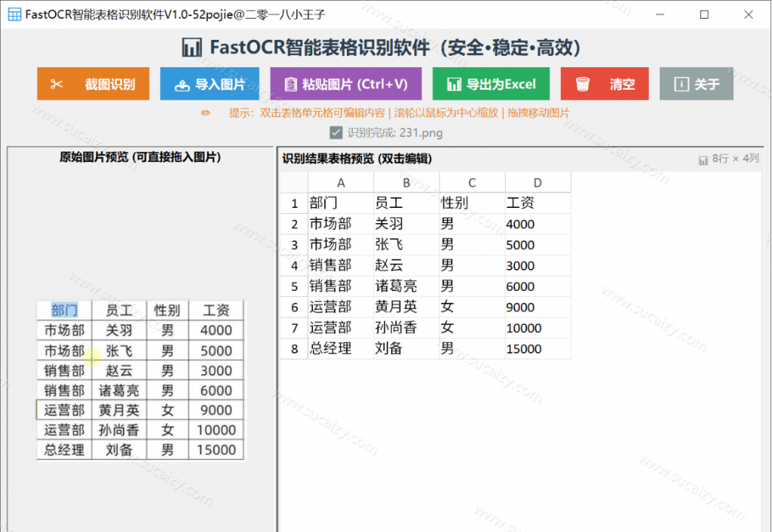
Task: Select column header B in result table
Action: pos(406,182)
